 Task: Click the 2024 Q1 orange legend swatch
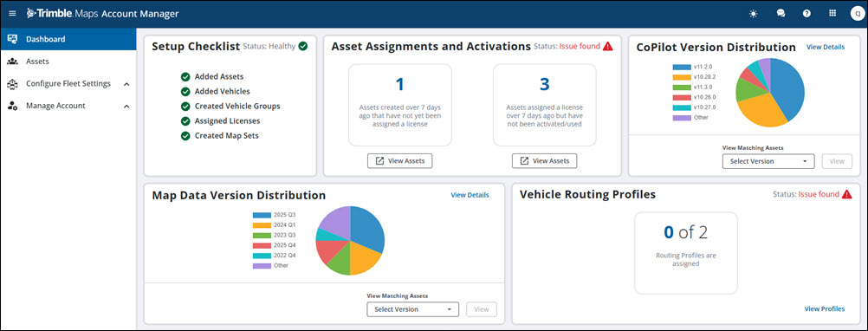(261, 224)
